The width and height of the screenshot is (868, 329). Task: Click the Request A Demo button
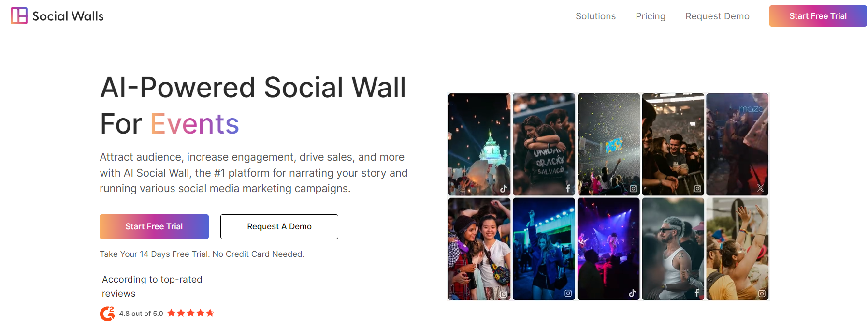(279, 226)
